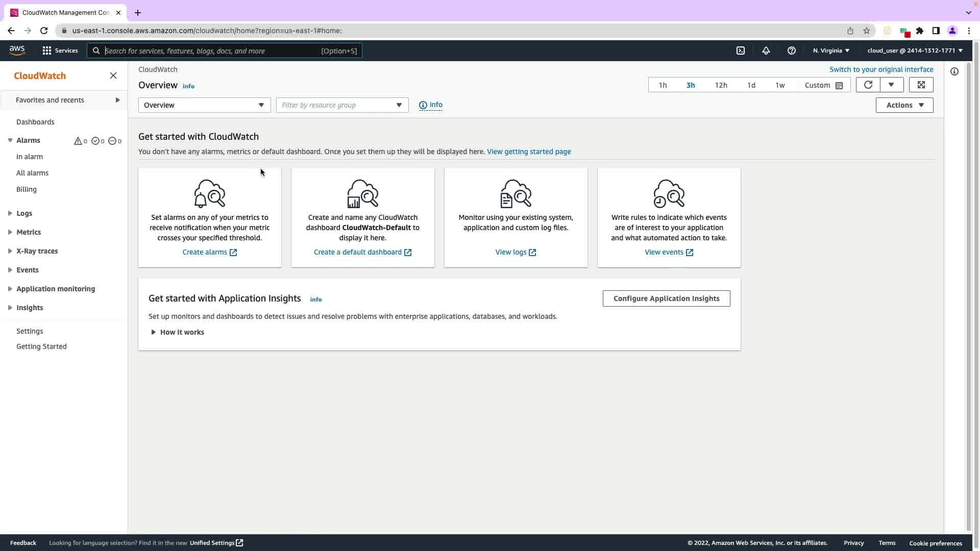Open the Overview selection dropdown
The image size is (980, 551).
pyautogui.click(x=204, y=105)
